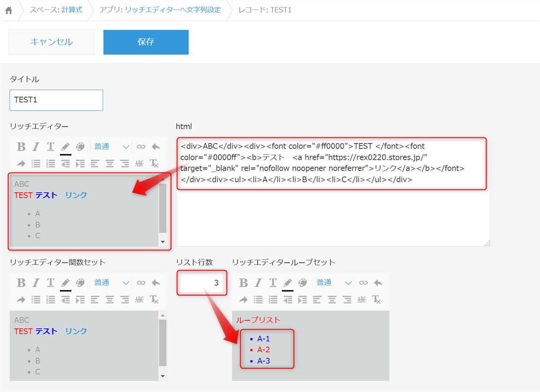Toggle Bold in リッチエディターループセット toolbar
Screen dimensions: 540x392
pos(243,283)
